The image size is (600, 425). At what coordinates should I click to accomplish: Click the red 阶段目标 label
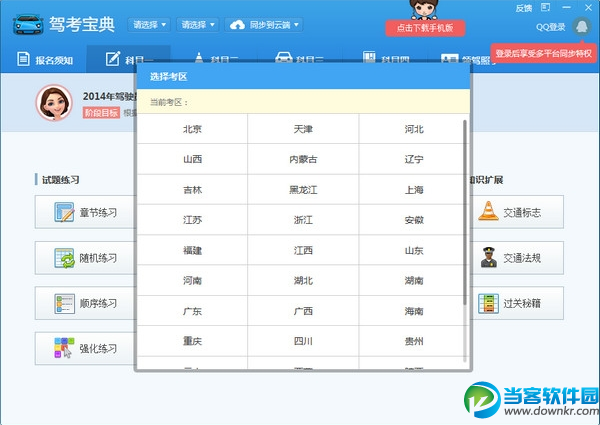(x=101, y=112)
